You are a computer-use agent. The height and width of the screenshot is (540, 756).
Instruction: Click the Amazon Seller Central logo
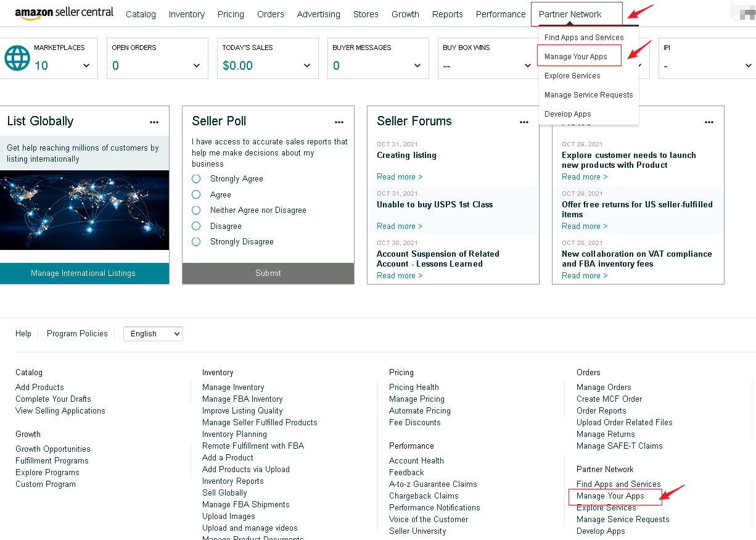pyautogui.click(x=64, y=13)
